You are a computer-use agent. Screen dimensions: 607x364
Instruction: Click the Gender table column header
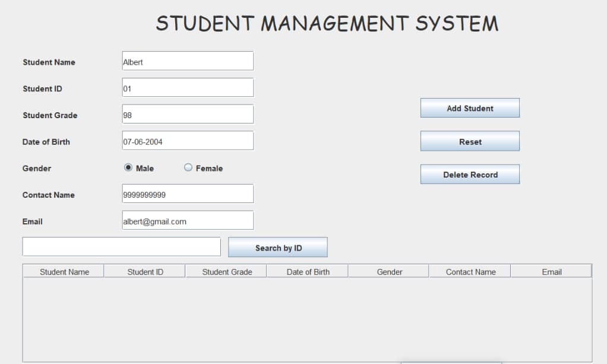tap(389, 272)
